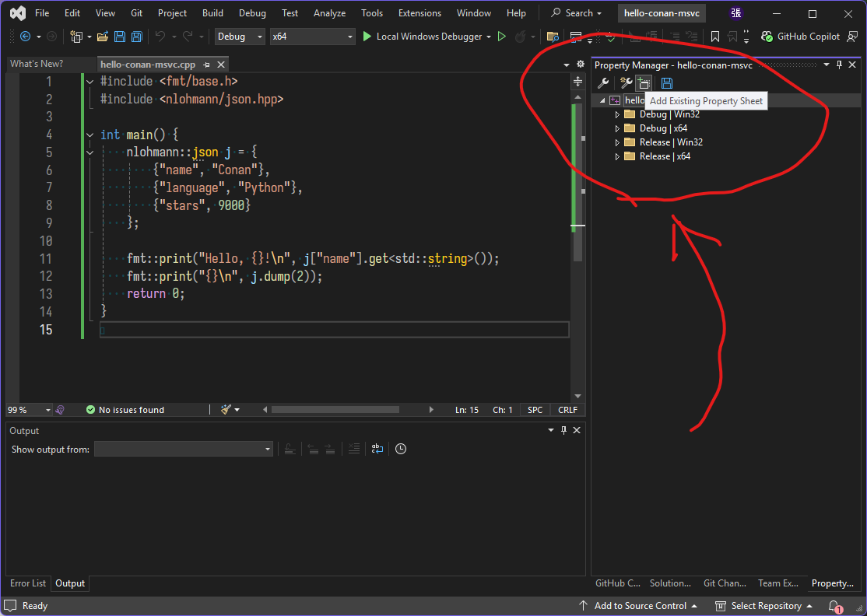Open the Send Feedback icon beside GitHub Copilot
This screenshot has width=867, height=616.
pyautogui.click(x=852, y=37)
